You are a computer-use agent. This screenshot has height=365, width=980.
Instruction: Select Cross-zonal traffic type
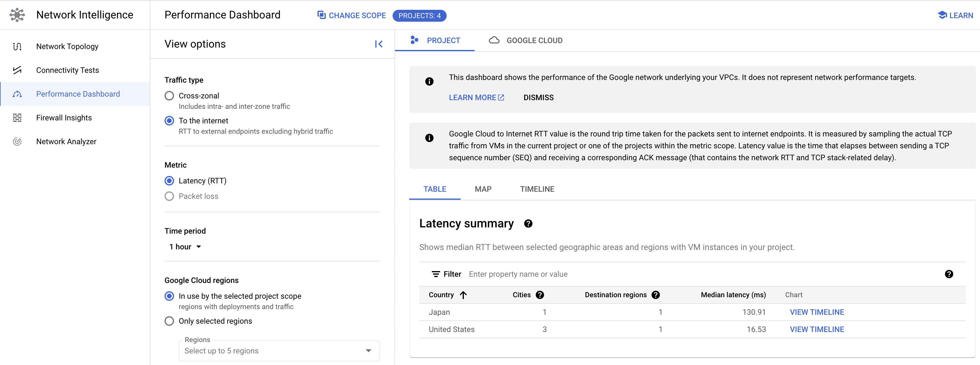[169, 96]
